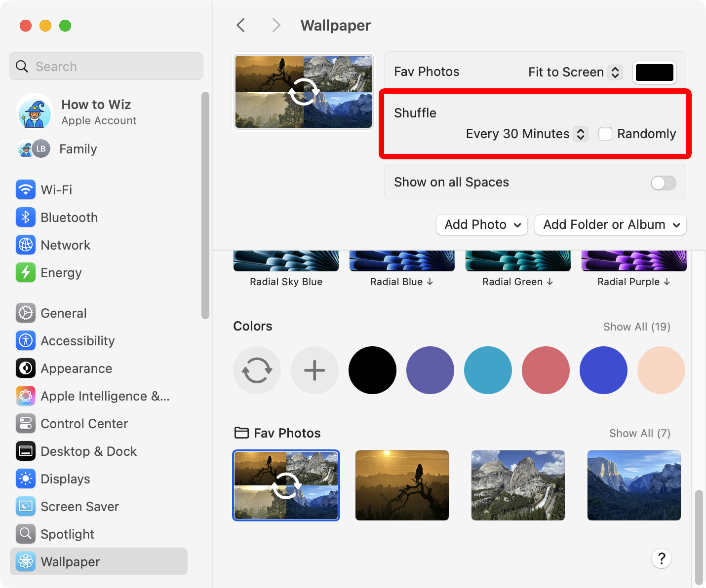This screenshot has width=706, height=588.
Task: Change the Every 30 Minutes shuffle interval
Action: 526,134
